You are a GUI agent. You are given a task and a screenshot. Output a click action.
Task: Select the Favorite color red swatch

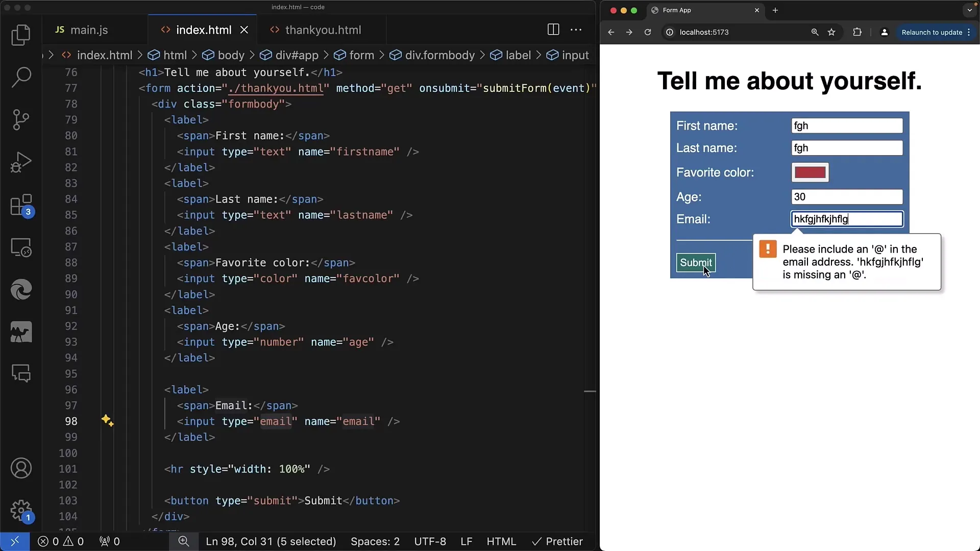[x=810, y=172]
